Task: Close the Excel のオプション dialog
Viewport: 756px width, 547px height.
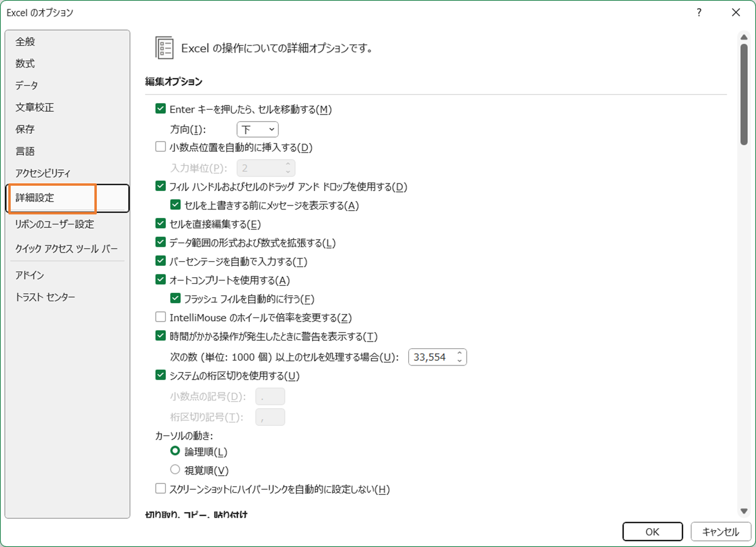Action: click(736, 13)
